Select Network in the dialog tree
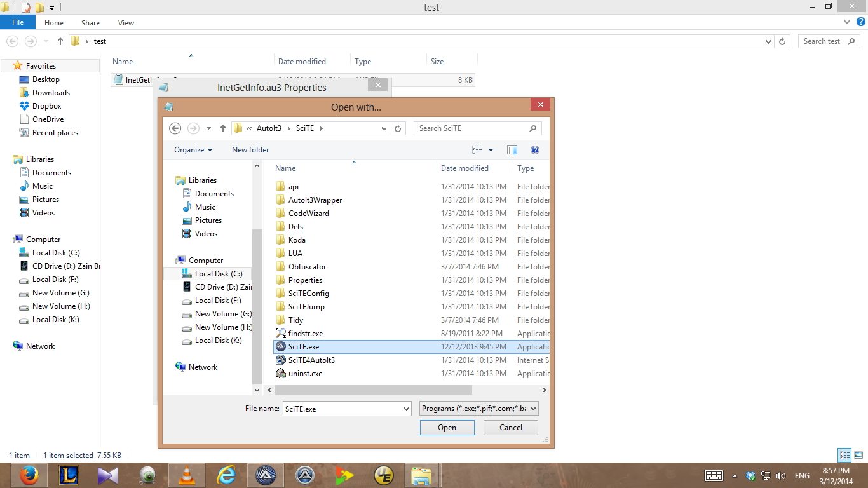Screen dimensions: 868x488 [196, 367]
